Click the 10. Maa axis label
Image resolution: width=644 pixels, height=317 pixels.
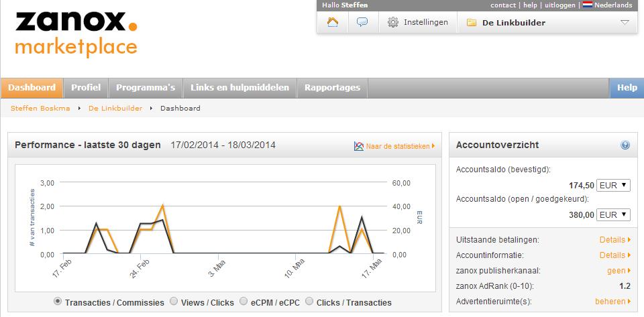point(295,268)
